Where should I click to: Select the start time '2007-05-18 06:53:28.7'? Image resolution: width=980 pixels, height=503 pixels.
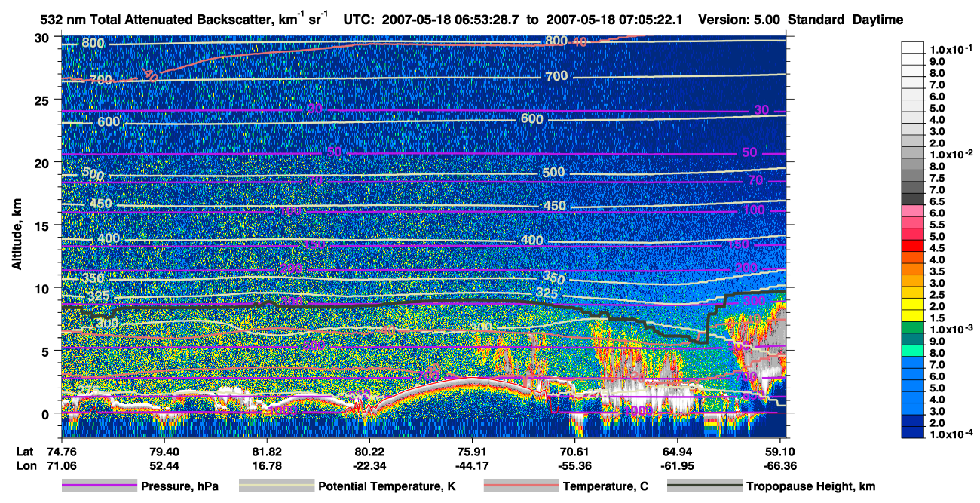coord(450,20)
